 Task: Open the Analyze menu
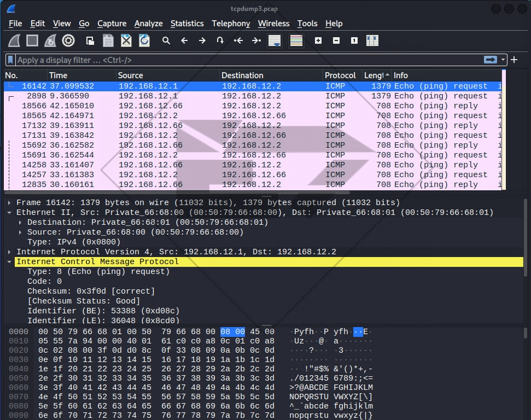click(148, 24)
